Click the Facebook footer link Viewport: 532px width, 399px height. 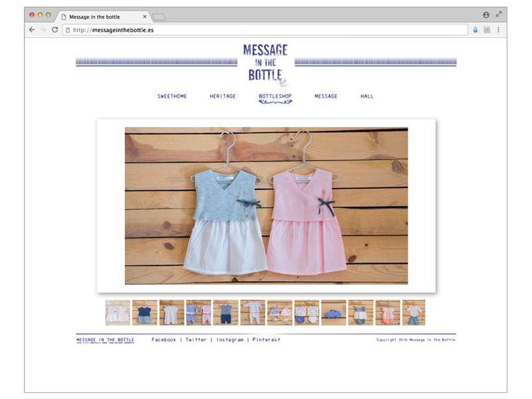[164, 340]
